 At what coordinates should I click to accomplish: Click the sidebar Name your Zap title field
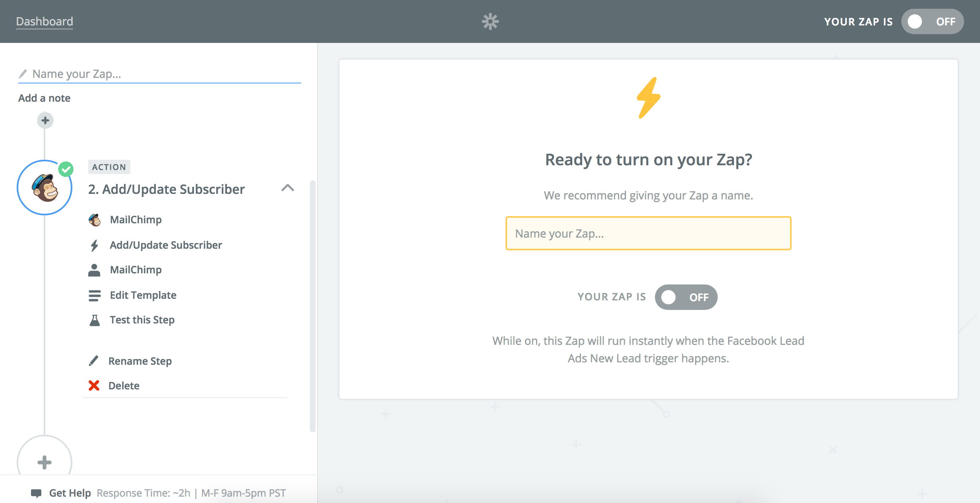click(160, 74)
